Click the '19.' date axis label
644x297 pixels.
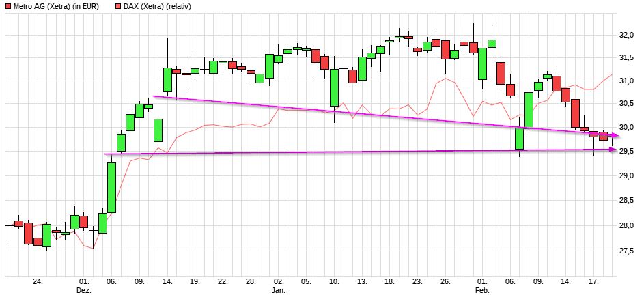click(195, 282)
